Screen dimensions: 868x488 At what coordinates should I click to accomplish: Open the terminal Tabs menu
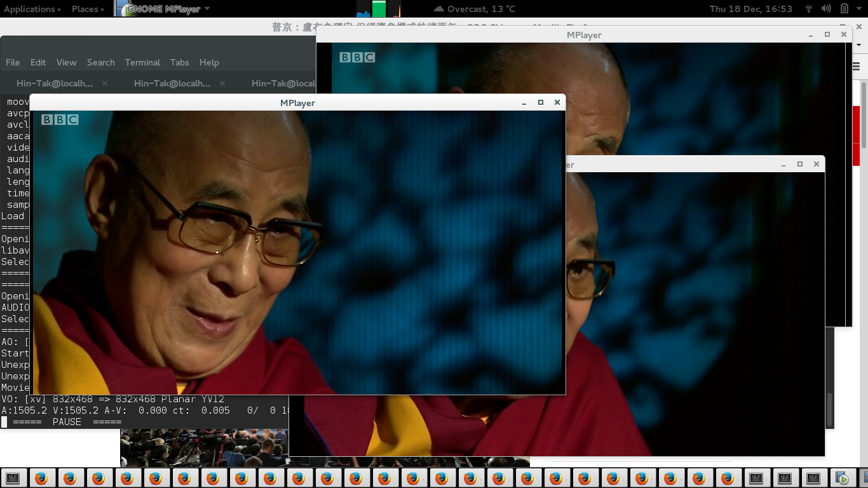[x=179, y=62]
